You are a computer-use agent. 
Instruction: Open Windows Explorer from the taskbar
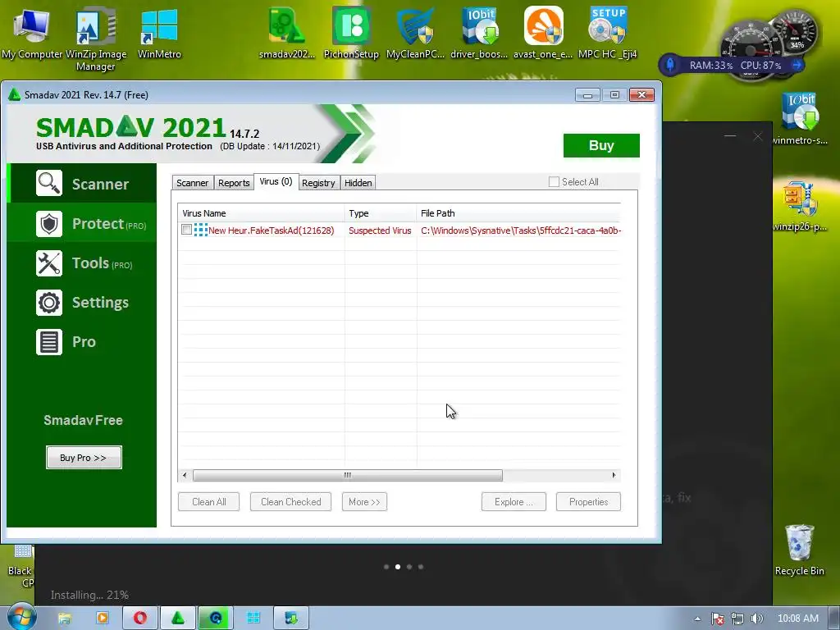point(64,619)
